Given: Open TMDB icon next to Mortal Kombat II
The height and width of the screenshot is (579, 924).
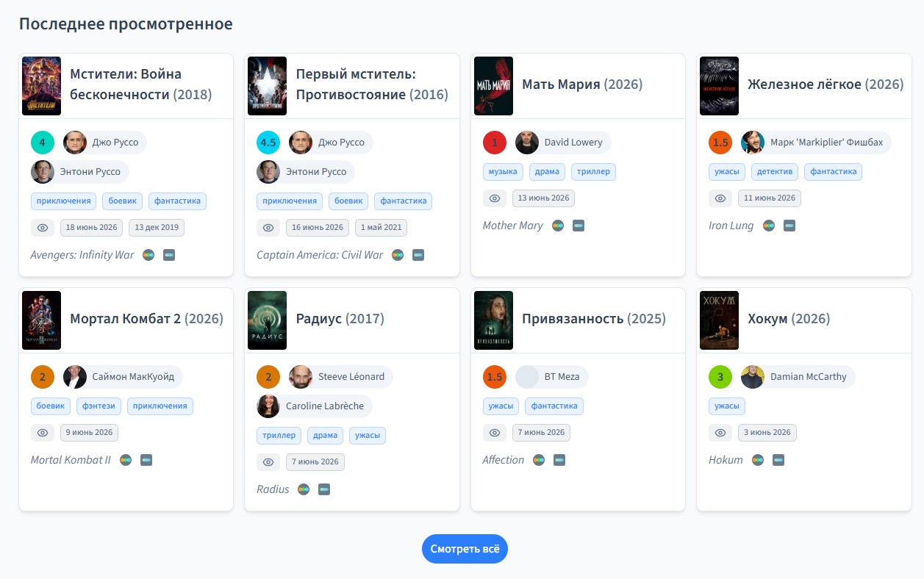Looking at the screenshot, I should (x=146, y=460).
